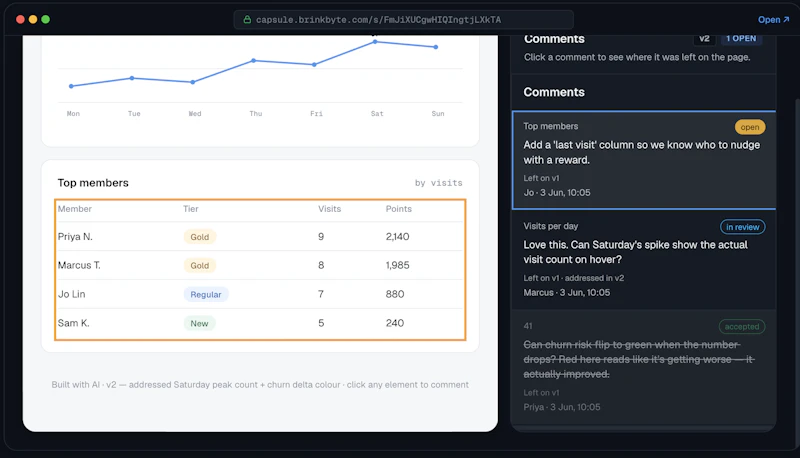Click the v2 version badge
The width and height of the screenshot is (800, 458).
pyautogui.click(x=704, y=39)
